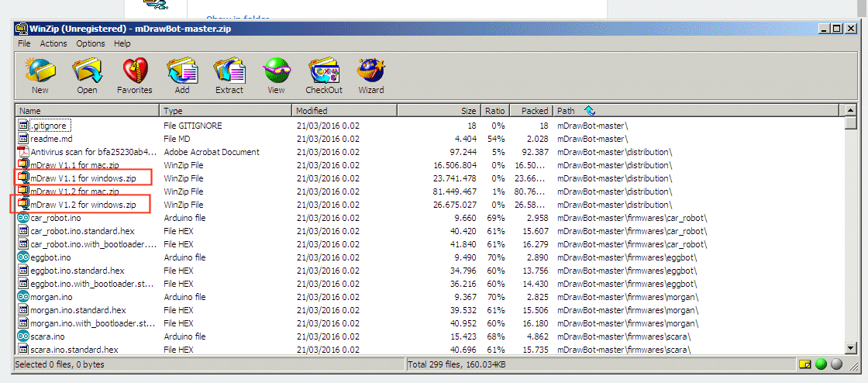
Task: Click the mDraw V1.2 for windows.zip icon
Action: 23,205
